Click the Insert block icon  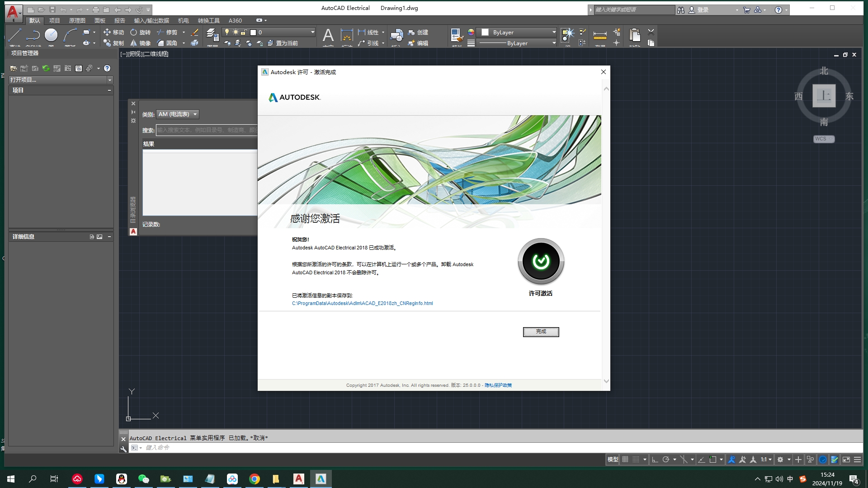coord(396,35)
